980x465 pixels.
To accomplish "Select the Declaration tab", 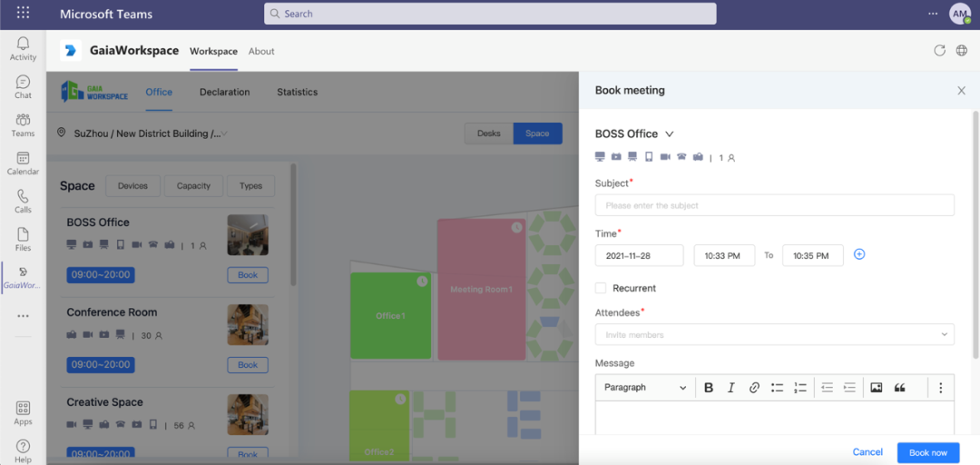I will pos(225,92).
